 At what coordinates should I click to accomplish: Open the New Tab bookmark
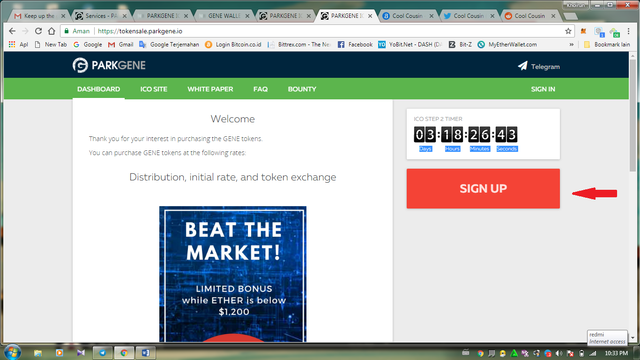click(51, 44)
